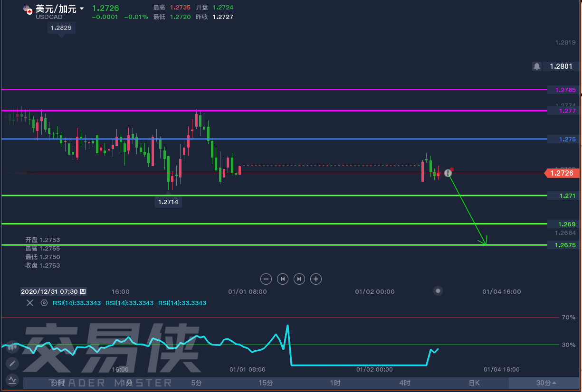Switch to 日K timeframe tab
This screenshot has height=392, width=582.
(474, 383)
